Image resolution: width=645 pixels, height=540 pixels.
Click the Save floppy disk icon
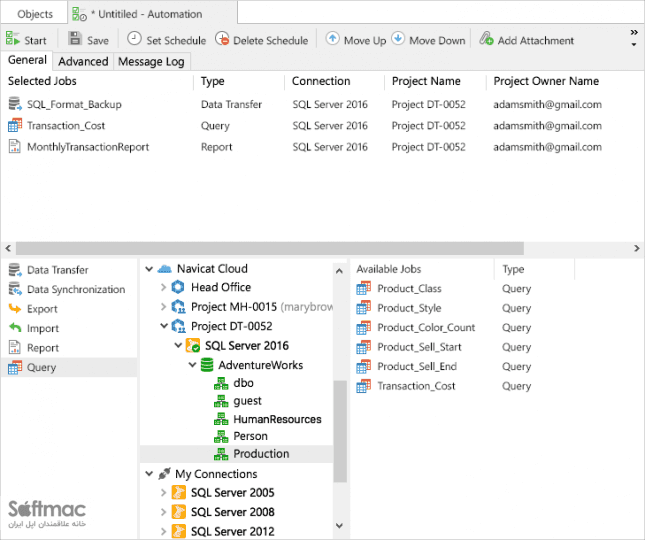(x=75, y=39)
